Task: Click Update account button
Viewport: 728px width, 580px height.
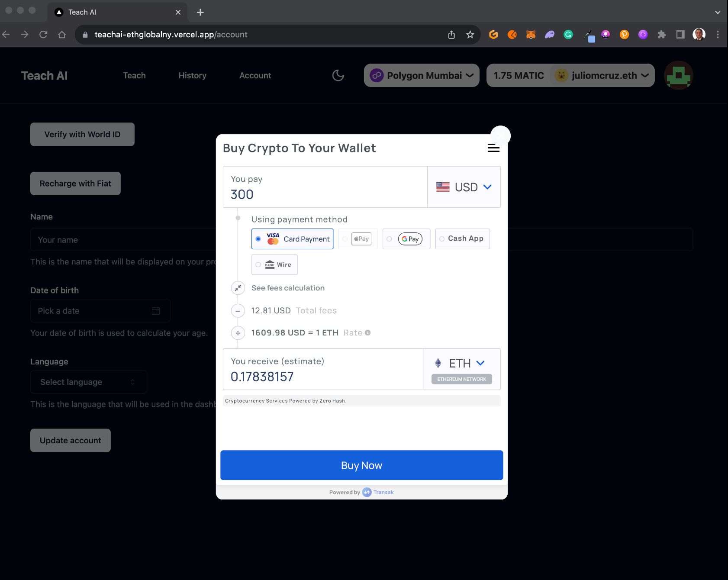Action: point(71,441)
